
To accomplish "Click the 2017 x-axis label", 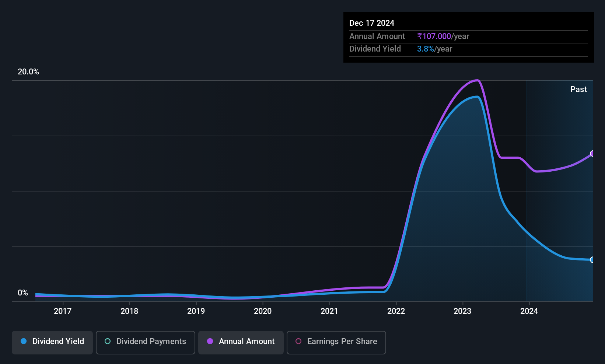I will coord(63,311).
